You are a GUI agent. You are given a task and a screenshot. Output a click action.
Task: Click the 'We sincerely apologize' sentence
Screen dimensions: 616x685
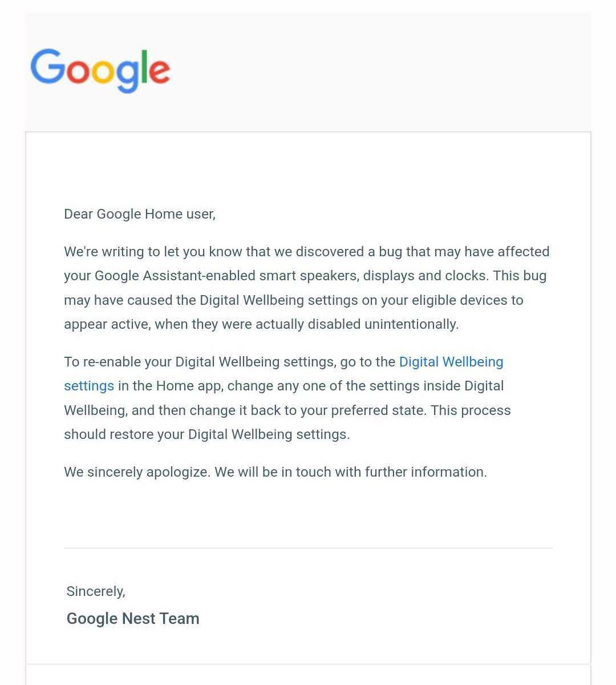[x=137, y=472]
